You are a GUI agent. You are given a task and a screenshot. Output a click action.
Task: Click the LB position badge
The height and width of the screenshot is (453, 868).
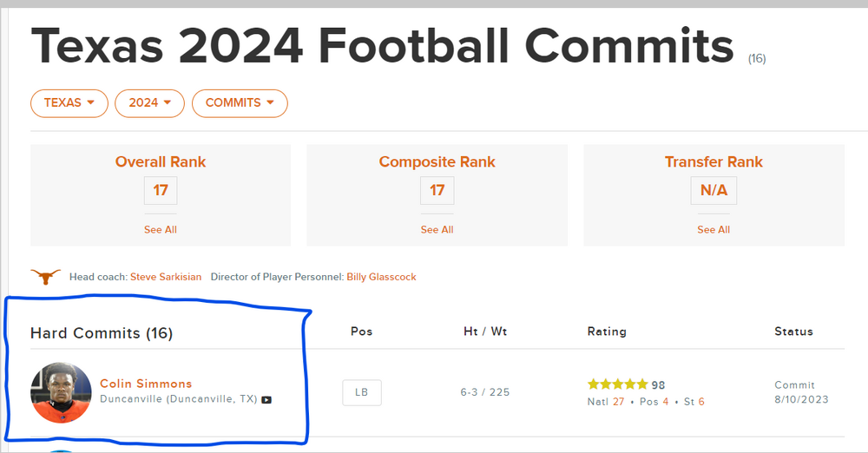pyautogui.click(x=361, y=392)
